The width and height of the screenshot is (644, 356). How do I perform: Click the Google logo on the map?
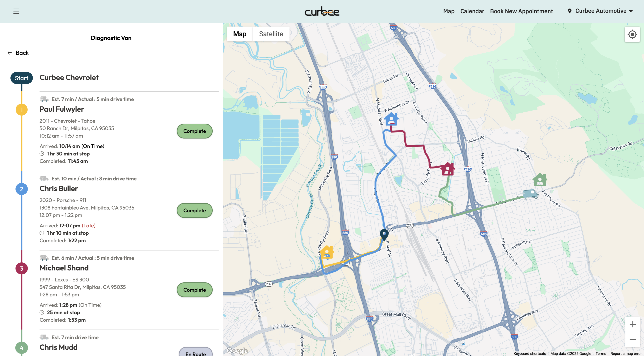(237, 351)
